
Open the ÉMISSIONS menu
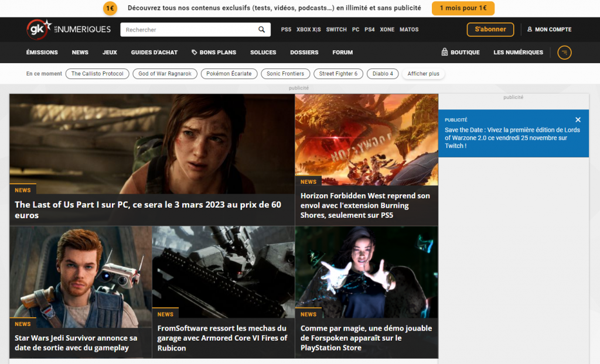coord(42,53)
